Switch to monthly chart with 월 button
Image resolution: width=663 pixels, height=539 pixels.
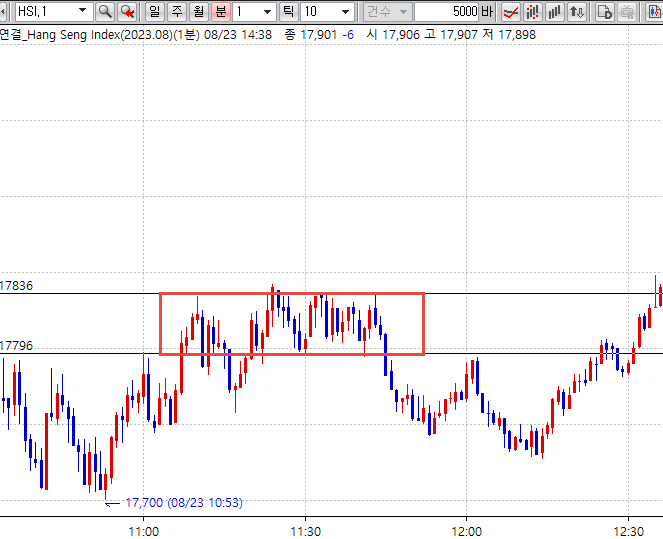tap(199, 12)
